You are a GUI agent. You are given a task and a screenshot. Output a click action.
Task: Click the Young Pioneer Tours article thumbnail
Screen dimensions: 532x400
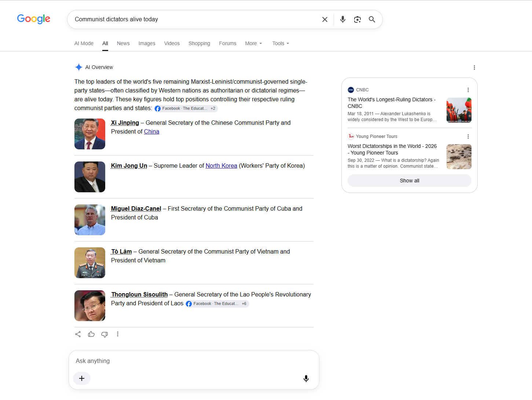(459, 157)
